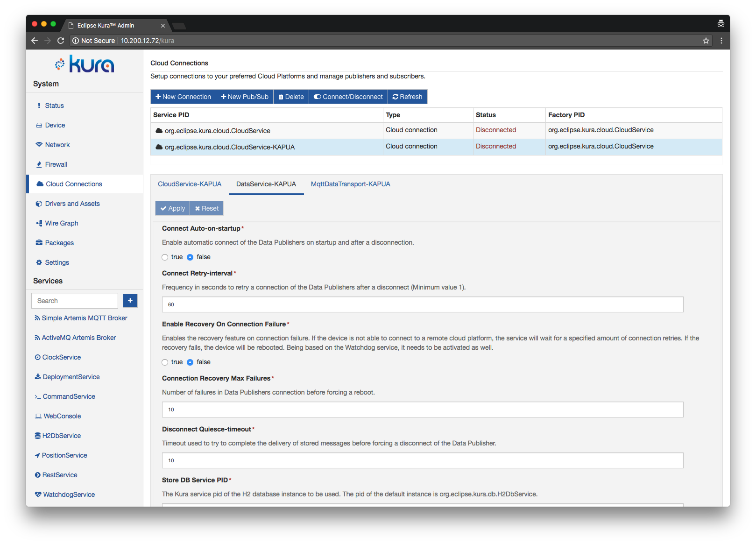Click the Delete button
The height and width of the screenshot is (544, 756).
pyautogui.click(x=291, y=97)
